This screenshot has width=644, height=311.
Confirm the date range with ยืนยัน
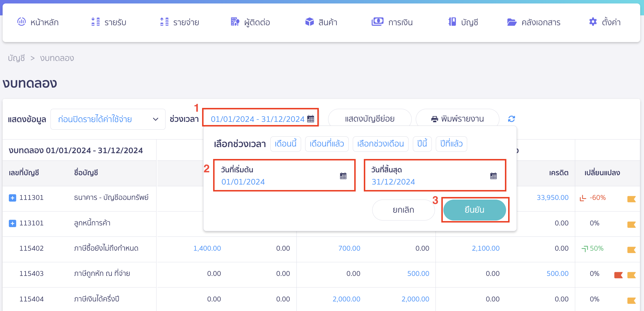(x=475, y=210)
